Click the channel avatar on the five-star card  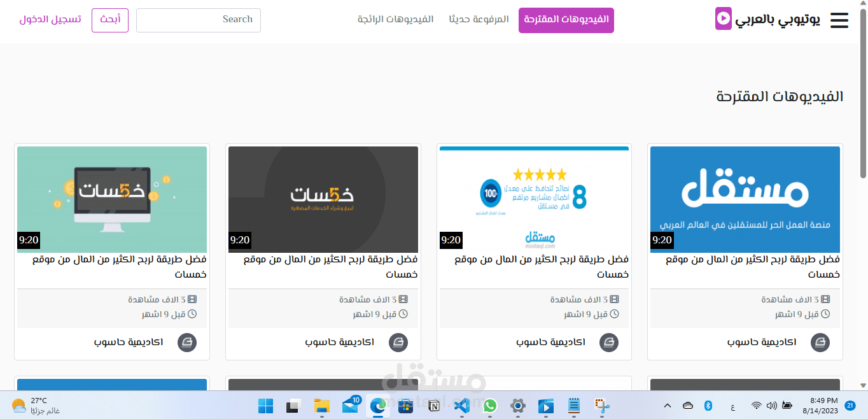click(609, 343)
